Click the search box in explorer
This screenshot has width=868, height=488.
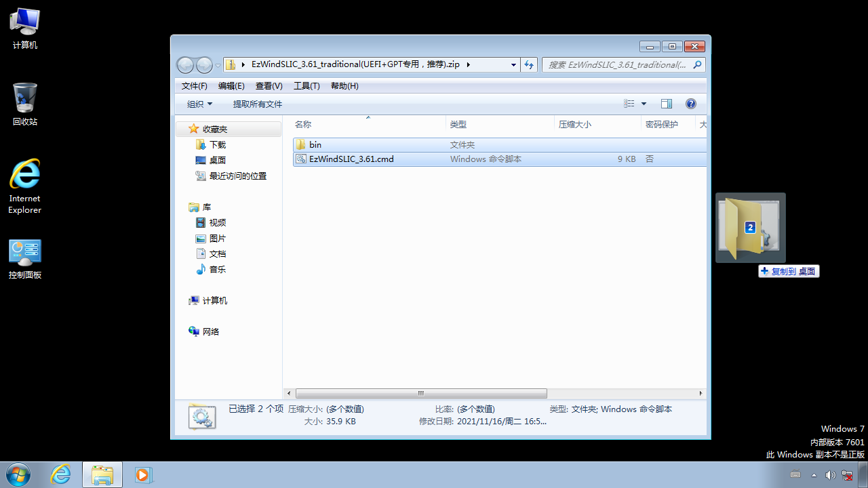point(617,64)
